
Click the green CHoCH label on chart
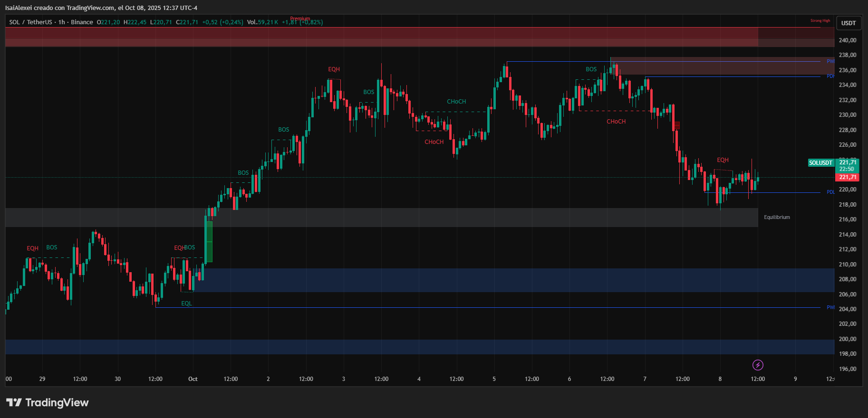(x=456, y=102)
